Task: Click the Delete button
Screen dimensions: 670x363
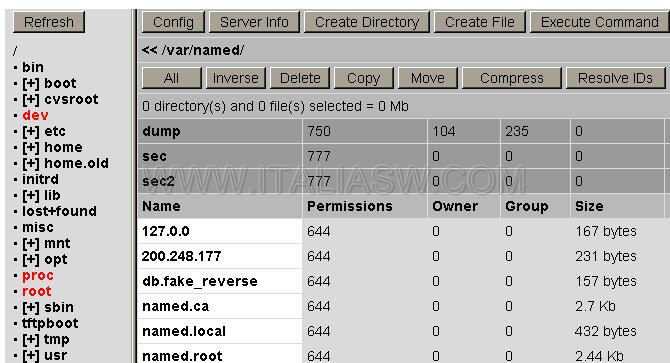Action: pos(300,78)
